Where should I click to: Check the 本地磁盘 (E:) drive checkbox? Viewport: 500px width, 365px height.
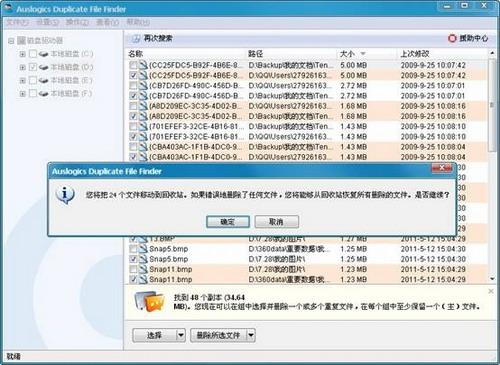coord(33,80)
